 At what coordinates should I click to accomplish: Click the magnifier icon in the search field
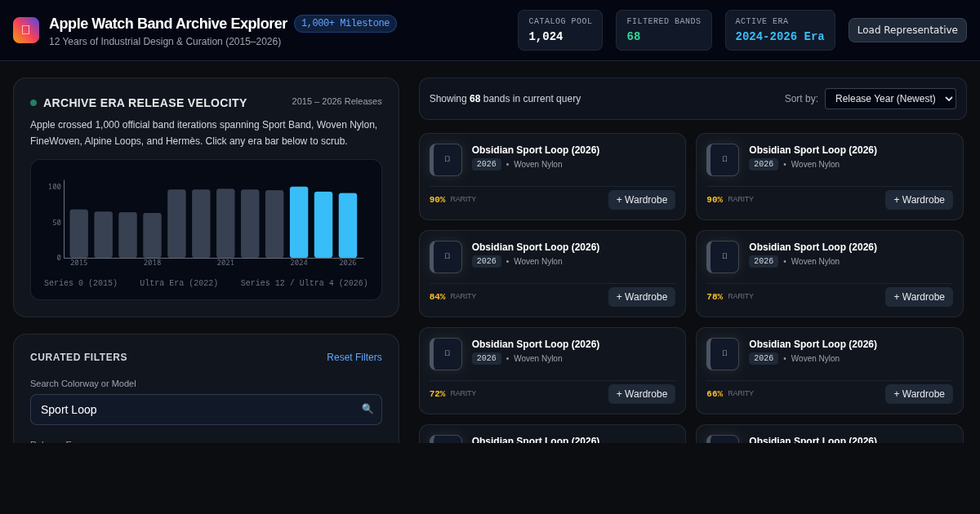(x=367, y=409)
